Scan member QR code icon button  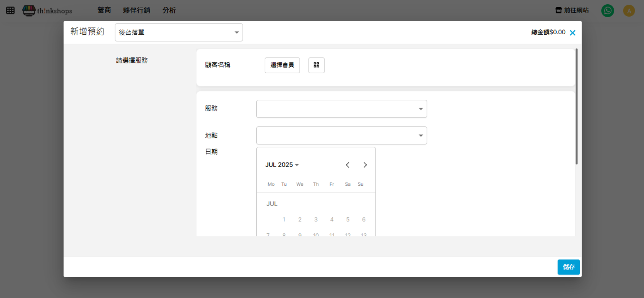coord(316,65)
